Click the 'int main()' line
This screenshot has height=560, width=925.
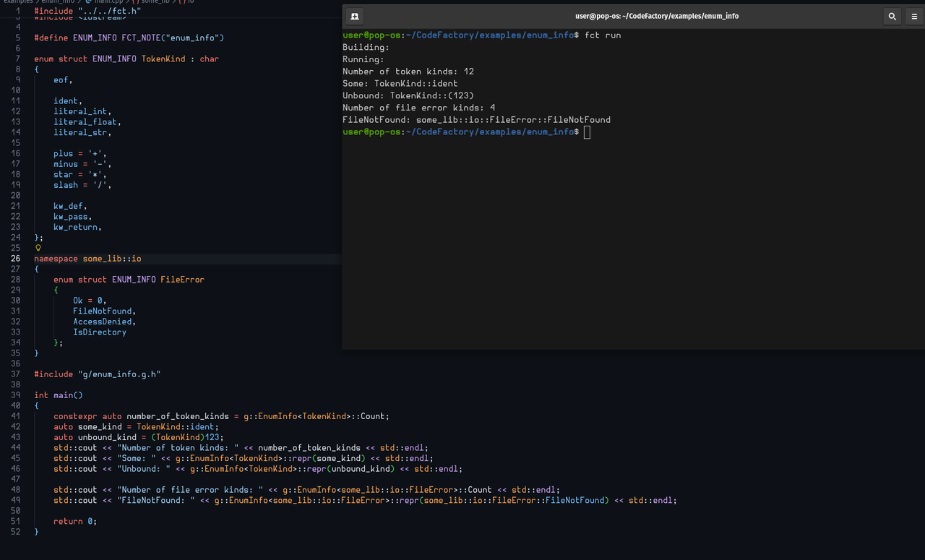click(x=59, y=395)
